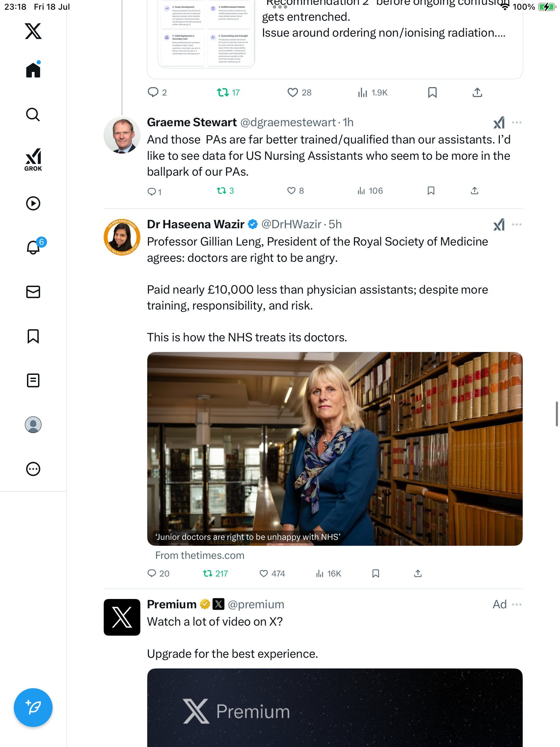Bookmark Dr Haseena Wazir's post
Image resolution: width=560 pixels, height=747 pixels.
point(376,574)
